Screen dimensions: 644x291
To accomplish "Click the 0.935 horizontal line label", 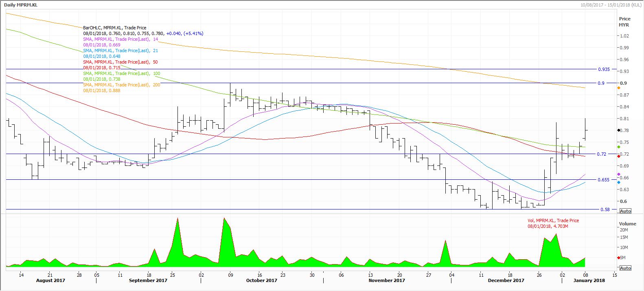I will [603, 69].
